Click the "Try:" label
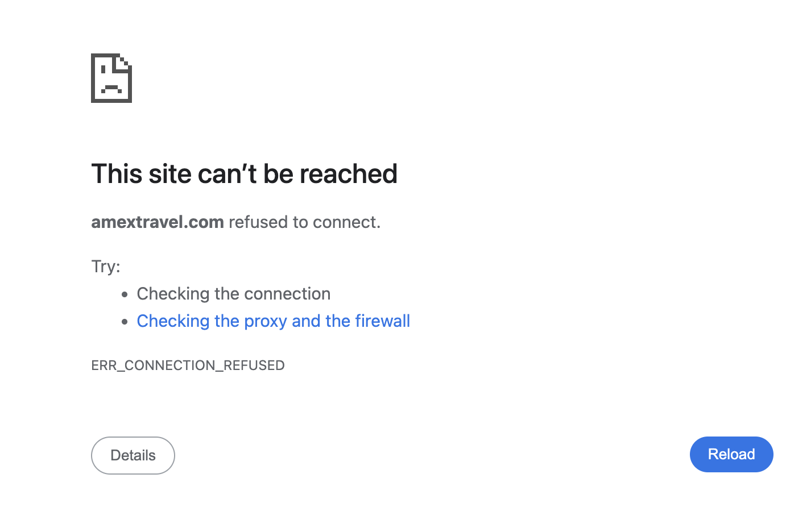This screenshot has width=786, height=532. (x=106, y=266)
